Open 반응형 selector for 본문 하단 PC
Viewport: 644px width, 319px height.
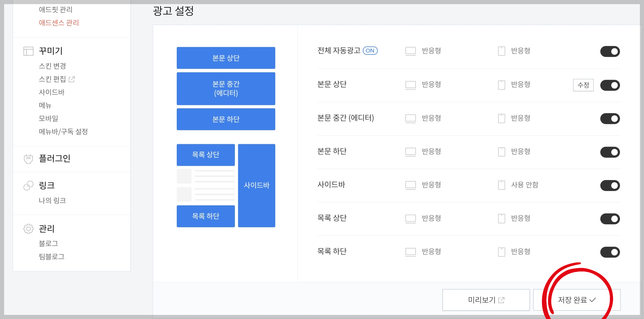pos(431,151)
